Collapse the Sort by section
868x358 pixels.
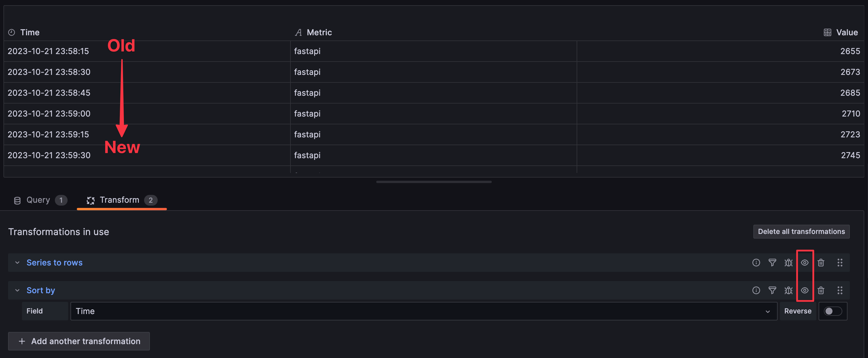17,290
